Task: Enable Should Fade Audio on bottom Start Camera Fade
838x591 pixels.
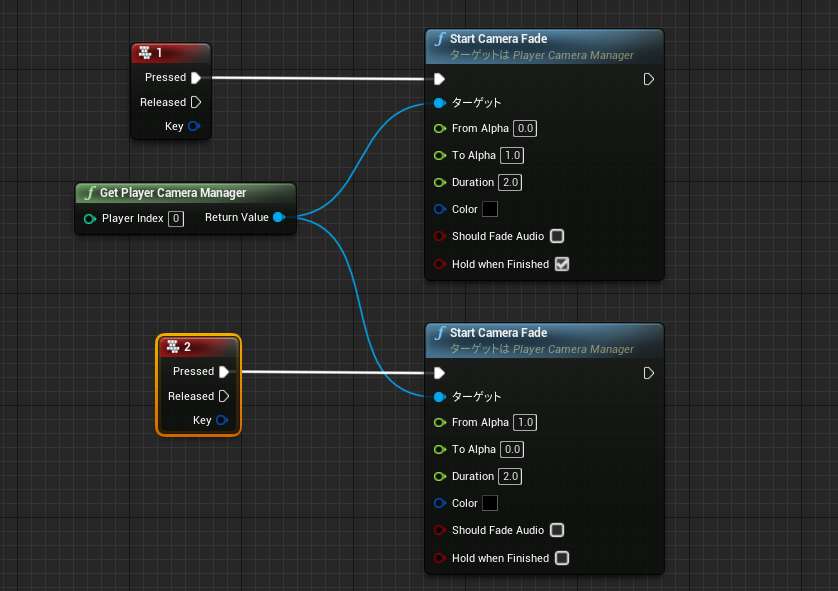Action: (557, 530)
